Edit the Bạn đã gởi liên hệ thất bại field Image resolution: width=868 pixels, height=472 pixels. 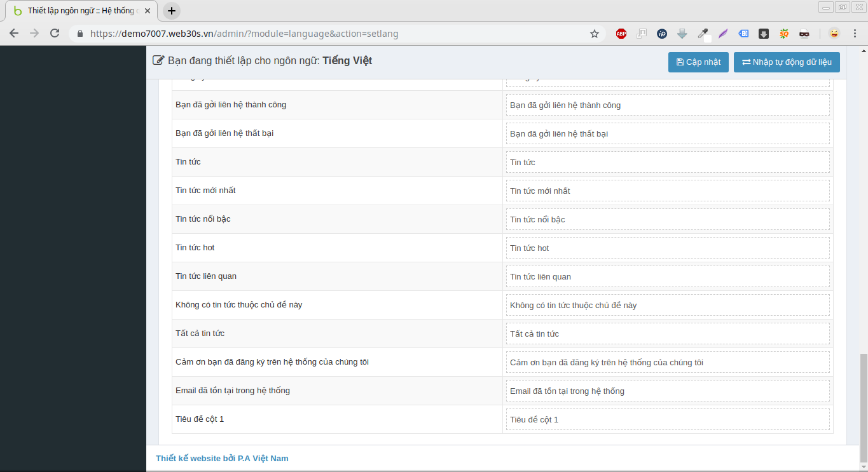pos(668,133)
